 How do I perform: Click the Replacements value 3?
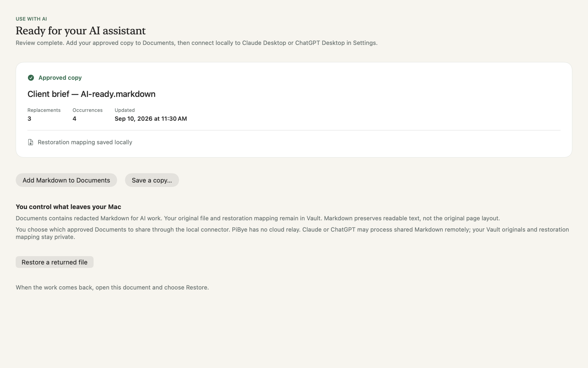[29, 119]
